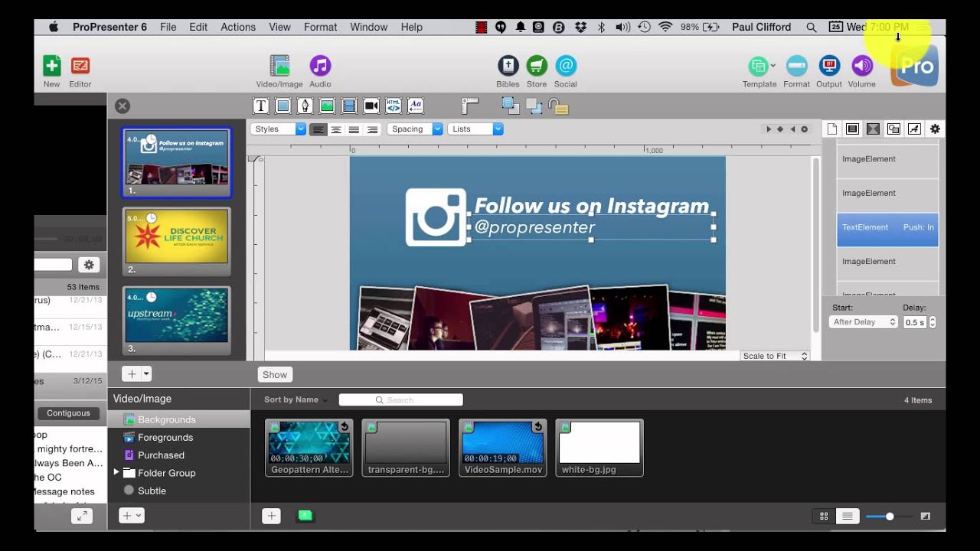Insert an HTML web element
The image size is (980, 551).
(394, 106)
